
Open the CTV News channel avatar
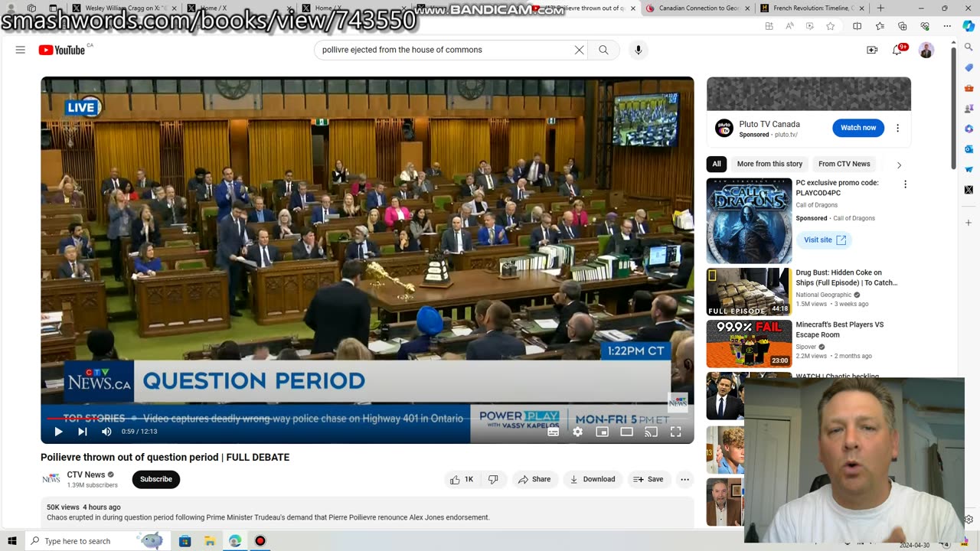tap(51, 479)
